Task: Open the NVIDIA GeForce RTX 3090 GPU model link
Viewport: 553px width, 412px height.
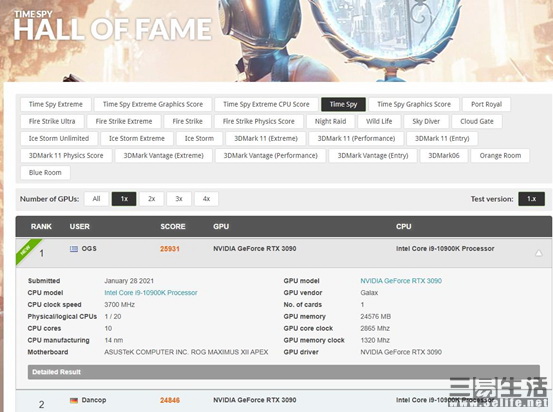Action: click(x=401, y=281)
